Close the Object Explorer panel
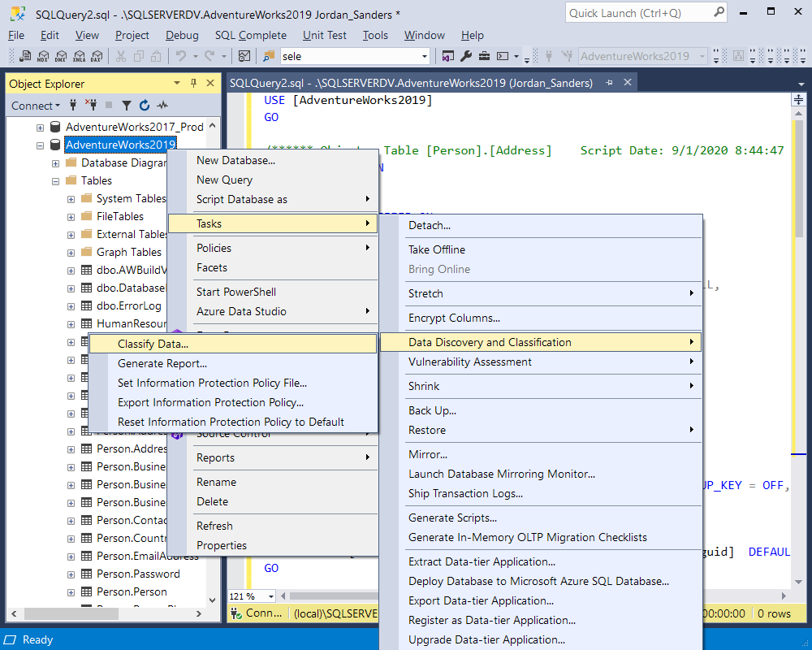Image resolution: width=812 pixels, height=650 pixels. [210, 83]
